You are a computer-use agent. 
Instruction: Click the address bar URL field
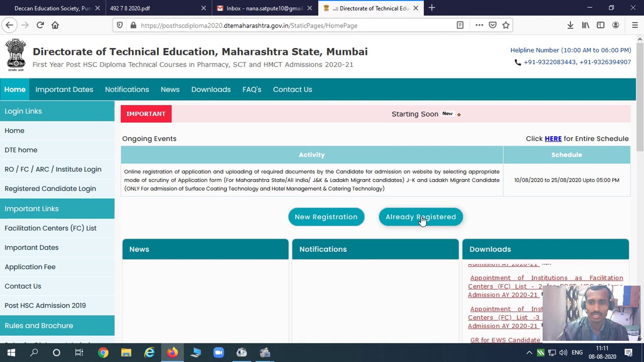click(x=297, y=25)
